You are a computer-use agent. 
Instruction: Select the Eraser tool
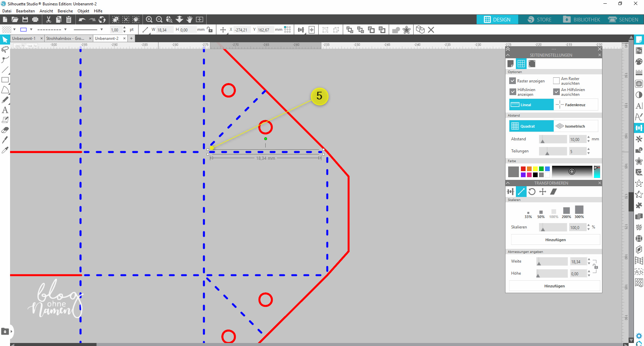5,130
